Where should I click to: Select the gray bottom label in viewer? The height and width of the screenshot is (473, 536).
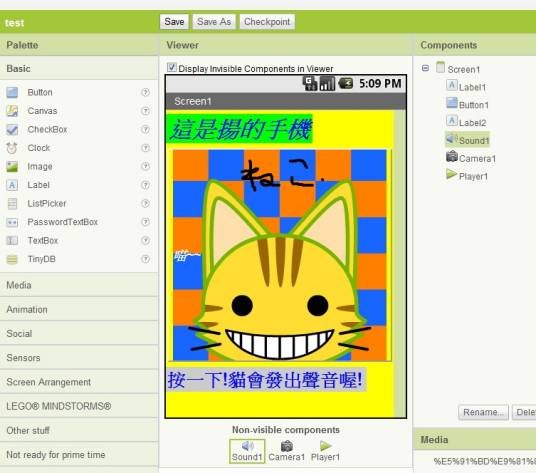266,380
